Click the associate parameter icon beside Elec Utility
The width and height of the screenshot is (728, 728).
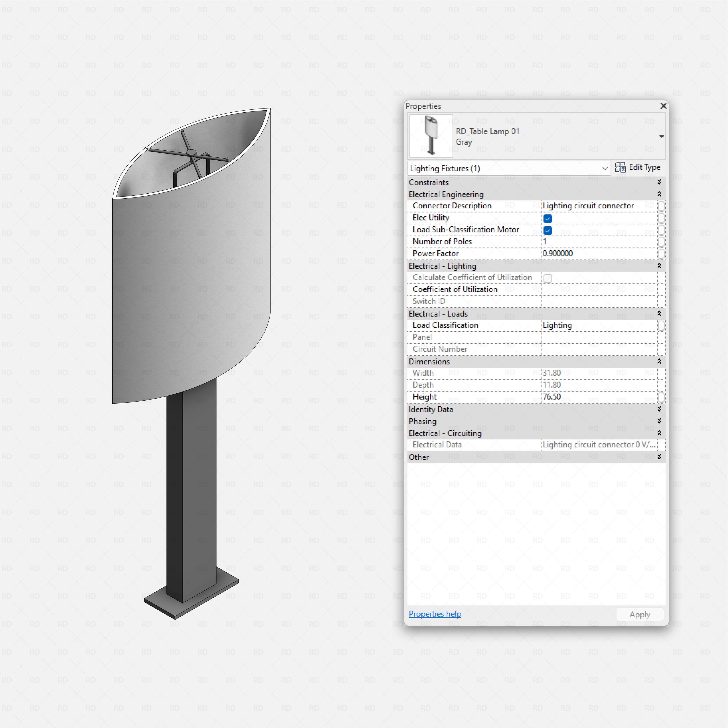click(x=661, y=218)
